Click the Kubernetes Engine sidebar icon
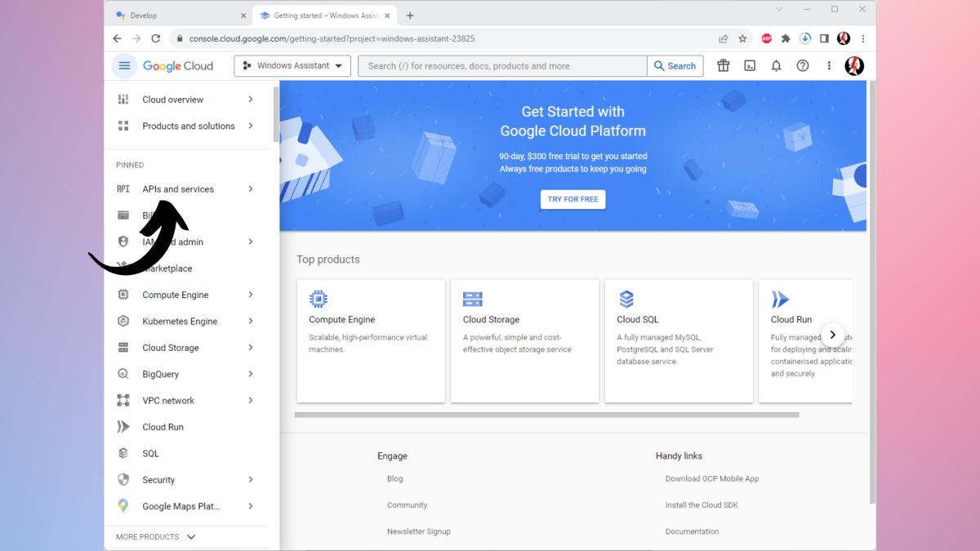 [x=123, y=321]
